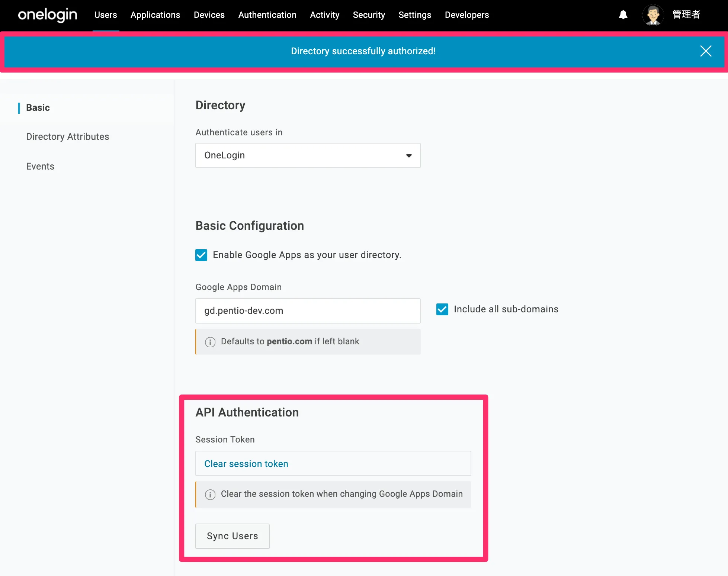Open Authenticate users in dropdown

[x=308, y=155]
